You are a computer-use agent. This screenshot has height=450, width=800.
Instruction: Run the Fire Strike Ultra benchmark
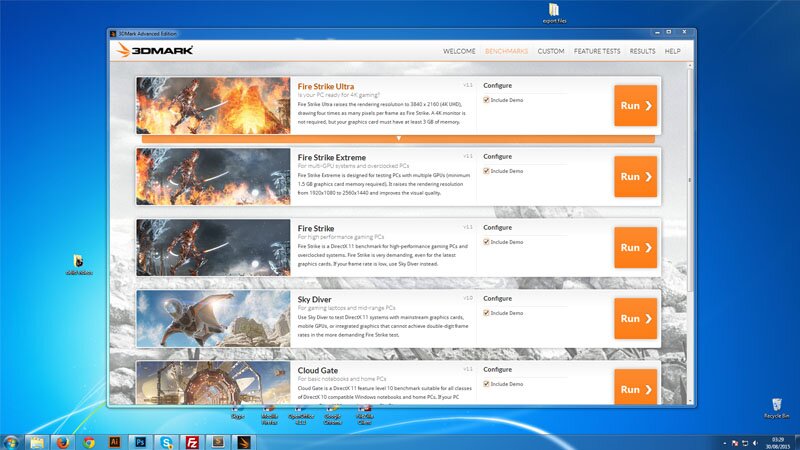click(x=636, y=106)
